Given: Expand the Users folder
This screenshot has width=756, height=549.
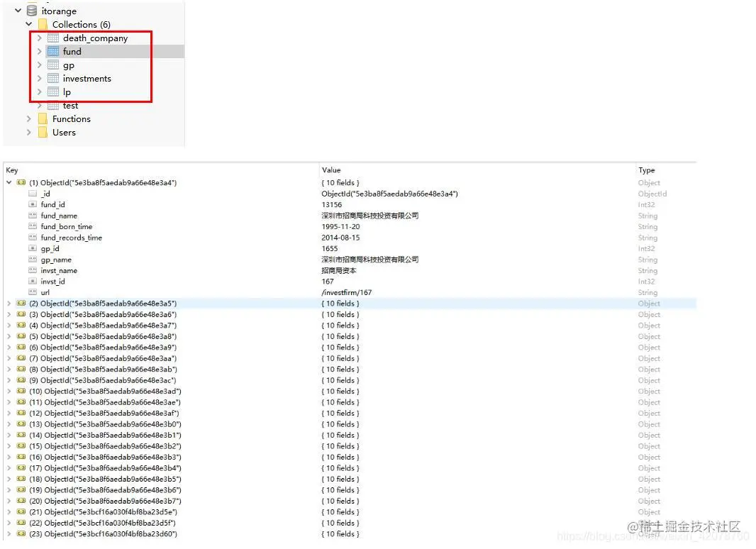Looking at the screenshot, I should click(29, 132).
